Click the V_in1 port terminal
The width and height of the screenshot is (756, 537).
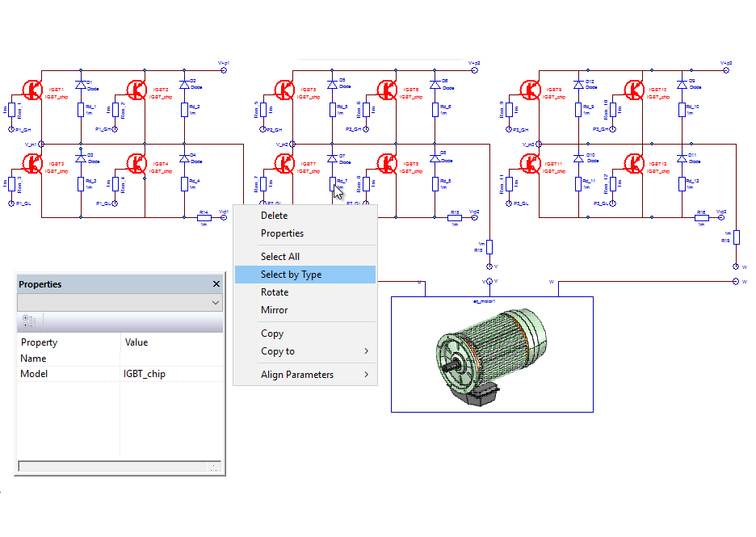[42, 145]
